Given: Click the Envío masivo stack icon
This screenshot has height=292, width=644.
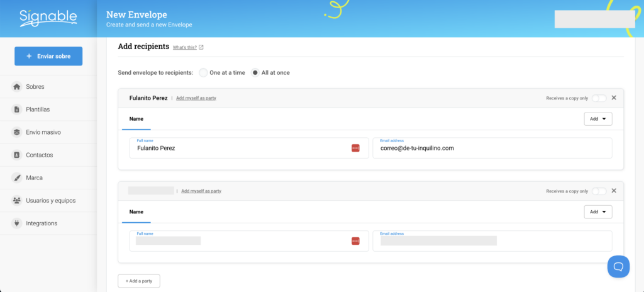Looking at the screenshot, I should click(x=17, y=132).
